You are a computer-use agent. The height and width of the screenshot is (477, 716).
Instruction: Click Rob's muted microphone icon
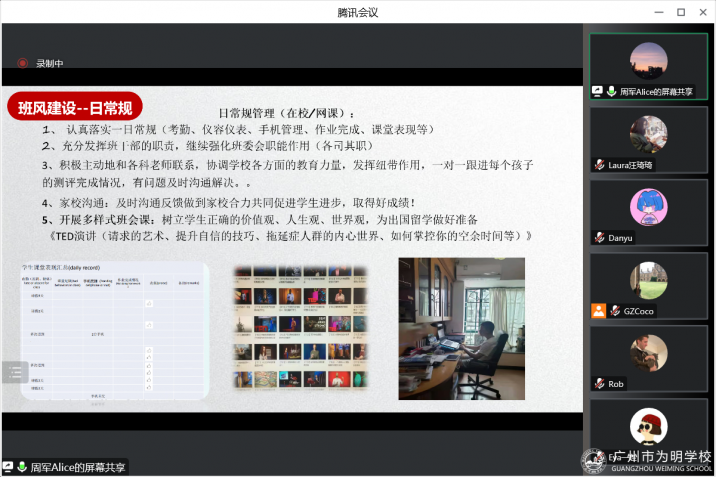pos(599,384)
